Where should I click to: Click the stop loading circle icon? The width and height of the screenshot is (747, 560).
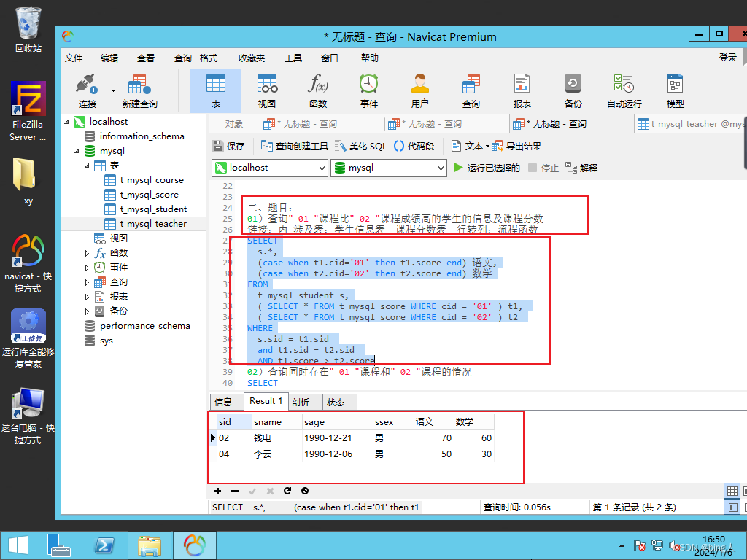305,491
